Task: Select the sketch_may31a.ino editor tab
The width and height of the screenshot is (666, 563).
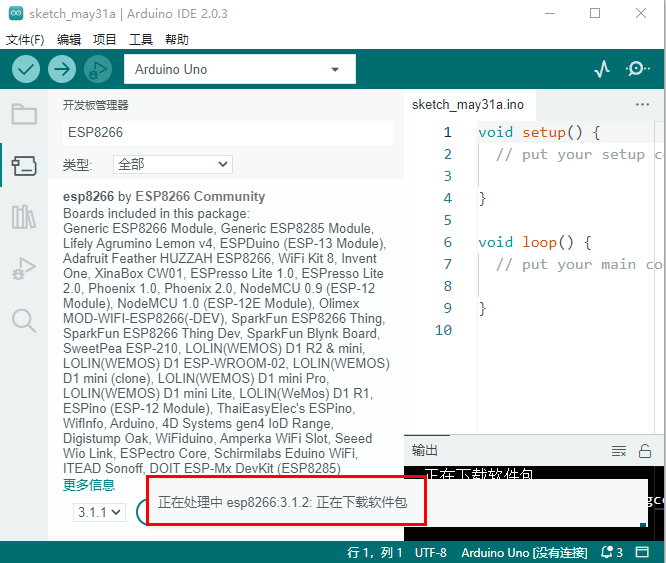Action: pos(468,104)
